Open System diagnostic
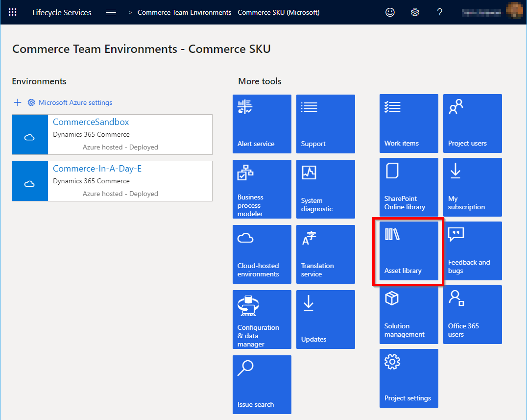The image size is (527, 420). click(x=325, y=189)
